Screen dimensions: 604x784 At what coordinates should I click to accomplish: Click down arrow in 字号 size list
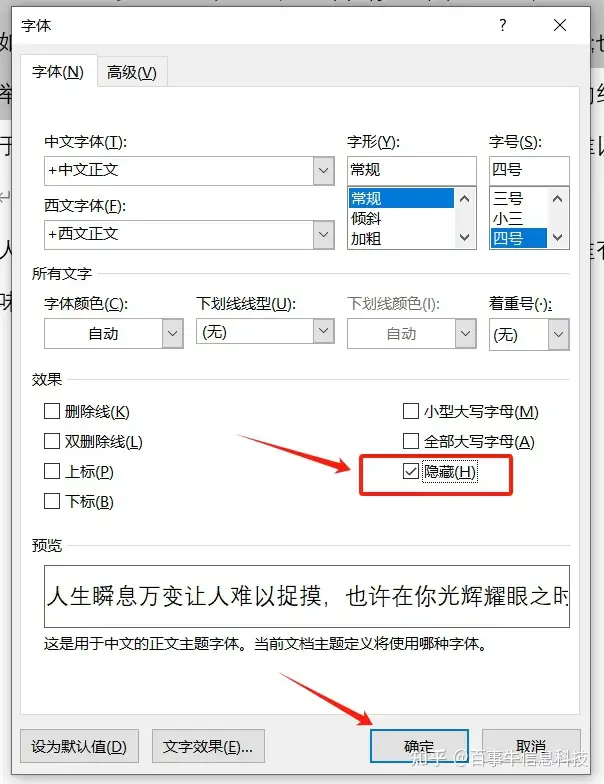click(x=558, y=238)
